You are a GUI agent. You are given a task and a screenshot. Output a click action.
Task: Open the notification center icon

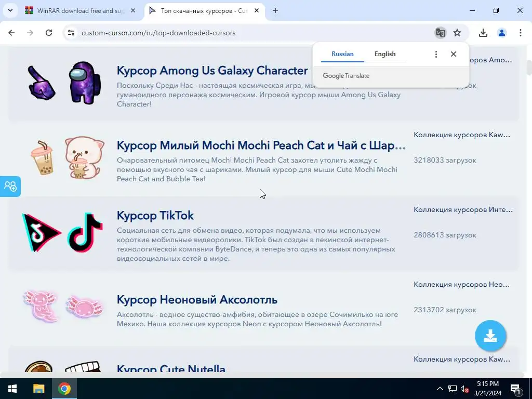[516, 389]
